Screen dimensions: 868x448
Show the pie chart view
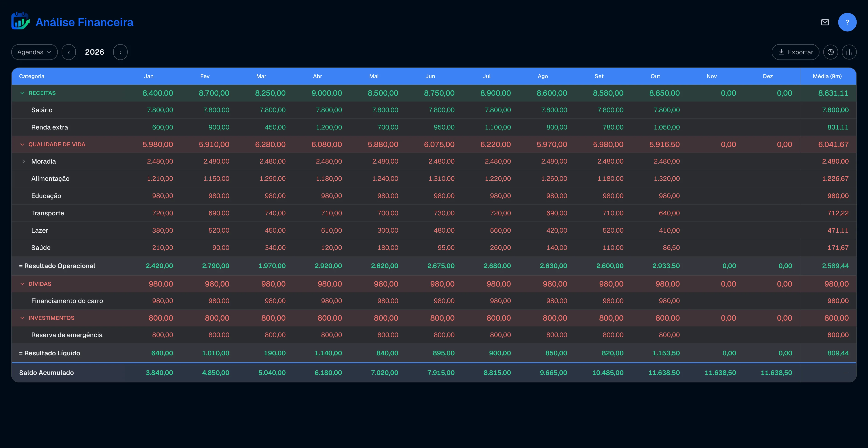pos(831,52)
